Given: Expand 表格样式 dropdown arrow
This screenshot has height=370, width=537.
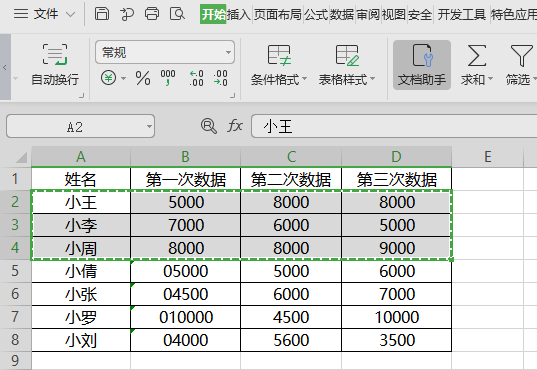Looking at the screenshot, I should 372,79.
